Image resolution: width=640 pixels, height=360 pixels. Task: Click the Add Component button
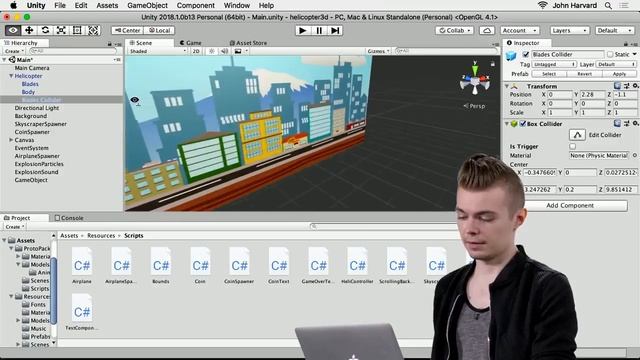(x=570, y=205)
